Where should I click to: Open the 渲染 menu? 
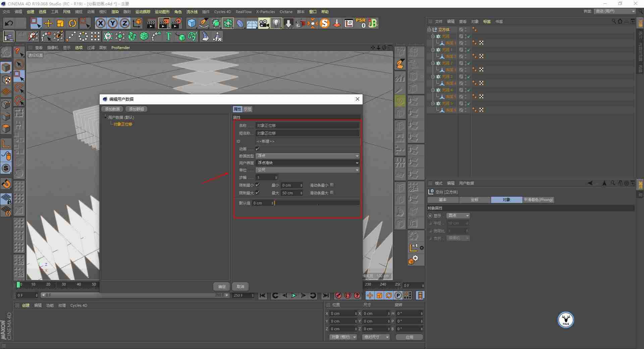point(115,12)
